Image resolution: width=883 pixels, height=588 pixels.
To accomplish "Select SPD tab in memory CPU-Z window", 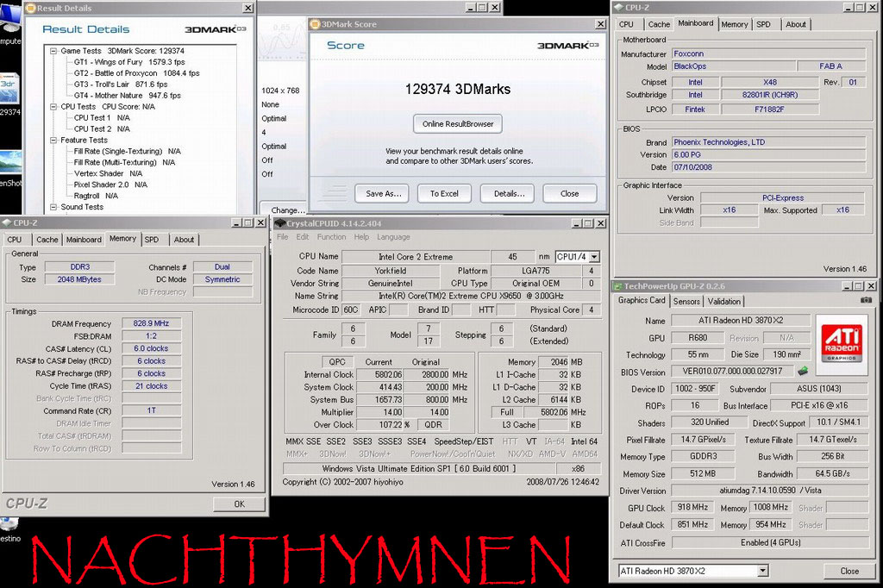I will [152, 240].
